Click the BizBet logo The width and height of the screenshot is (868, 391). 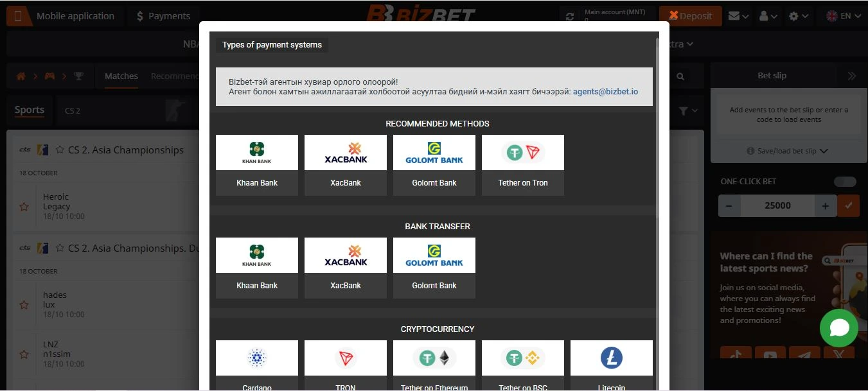pos(421,14)
